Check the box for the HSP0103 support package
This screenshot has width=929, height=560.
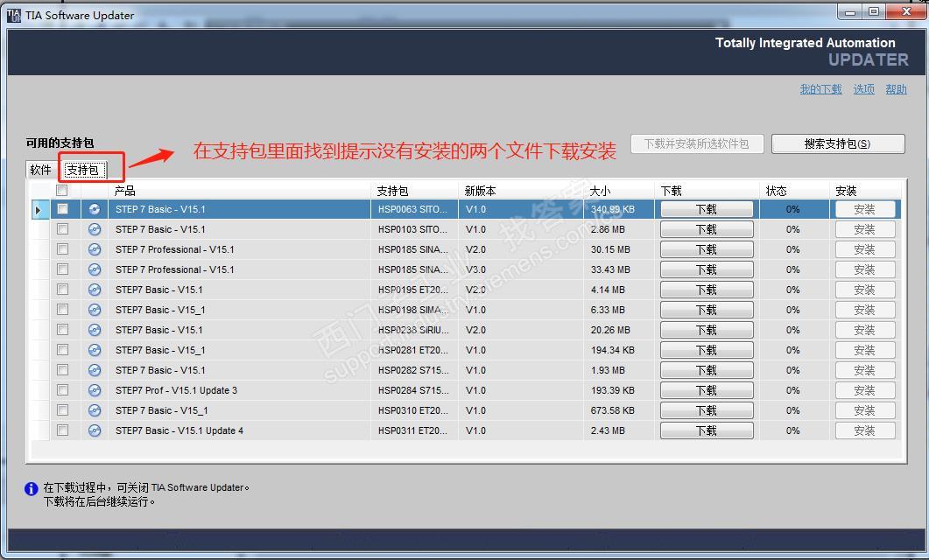(62, 228)
